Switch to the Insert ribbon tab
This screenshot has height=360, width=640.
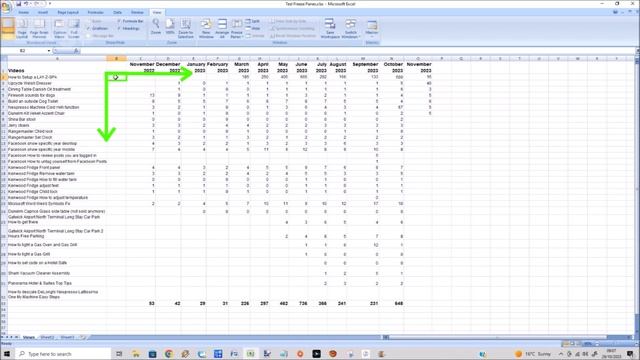43,13
